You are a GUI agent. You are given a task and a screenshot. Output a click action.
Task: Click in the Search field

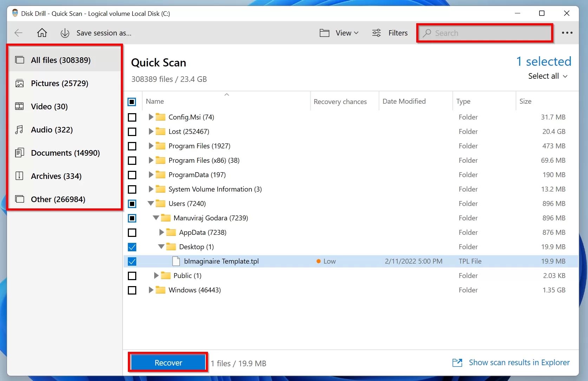(485, 33)
